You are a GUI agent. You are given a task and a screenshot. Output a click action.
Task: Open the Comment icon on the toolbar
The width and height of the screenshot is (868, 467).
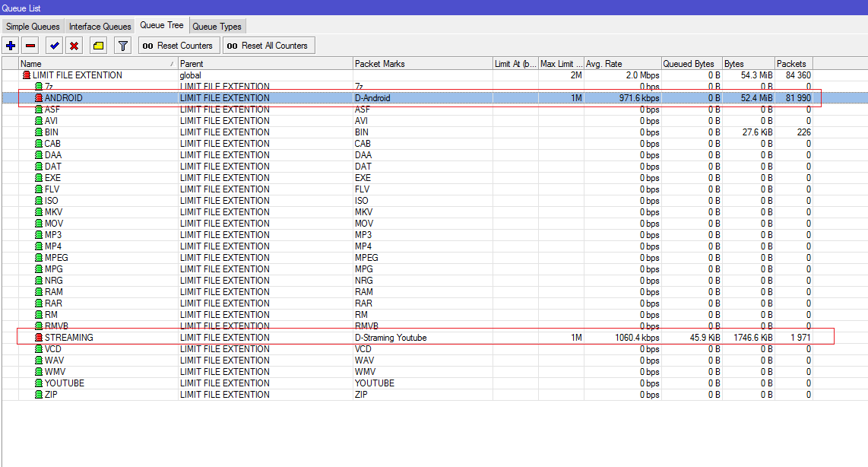click(97, 45)
